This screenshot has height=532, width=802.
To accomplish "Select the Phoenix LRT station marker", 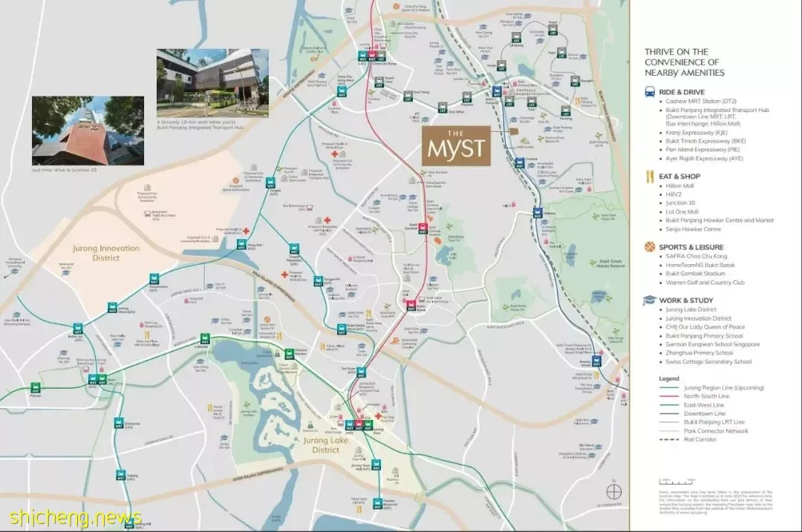I will point(466,98).
